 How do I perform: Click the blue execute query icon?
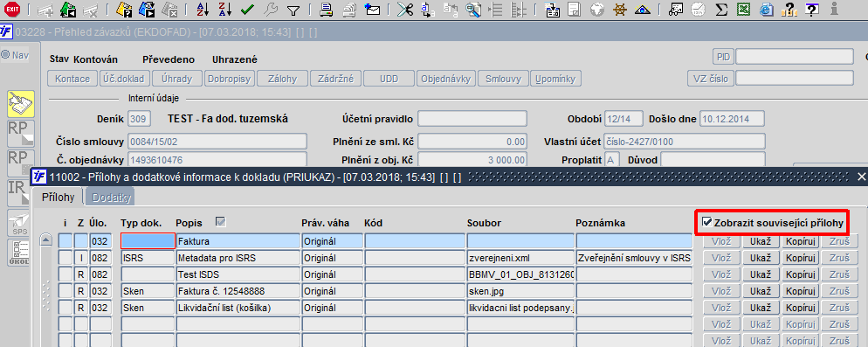(x=147, y=10)
